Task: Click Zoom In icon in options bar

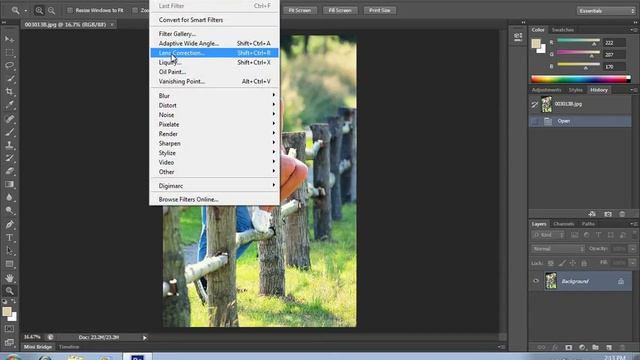Action: (x=39, y=11)
